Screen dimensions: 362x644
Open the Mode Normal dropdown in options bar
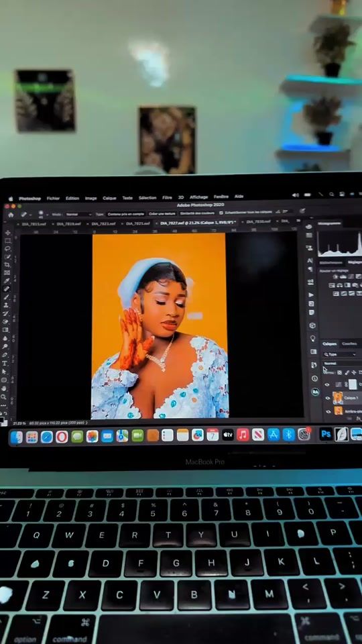coord(78,215)
